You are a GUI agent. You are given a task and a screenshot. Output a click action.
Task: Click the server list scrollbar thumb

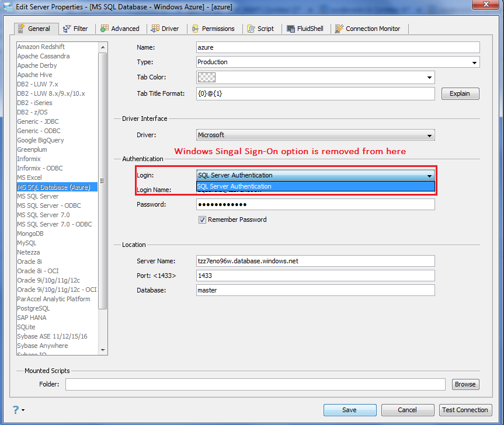coord(103,181)
